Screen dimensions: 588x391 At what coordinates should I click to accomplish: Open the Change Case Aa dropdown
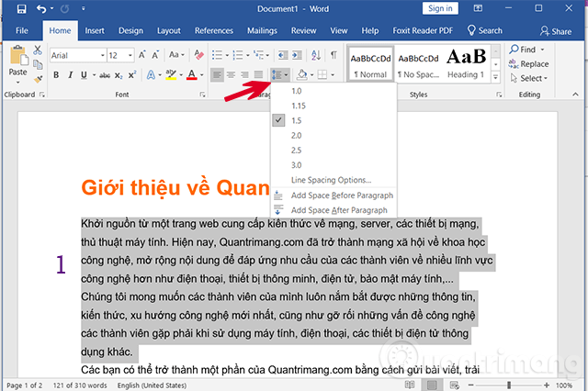(x=176, y=55)
